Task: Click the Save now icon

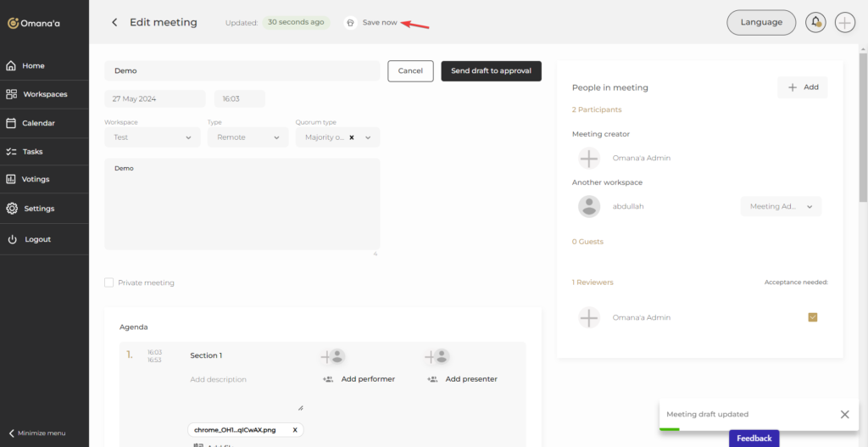Action: click(x=350, y=23)
